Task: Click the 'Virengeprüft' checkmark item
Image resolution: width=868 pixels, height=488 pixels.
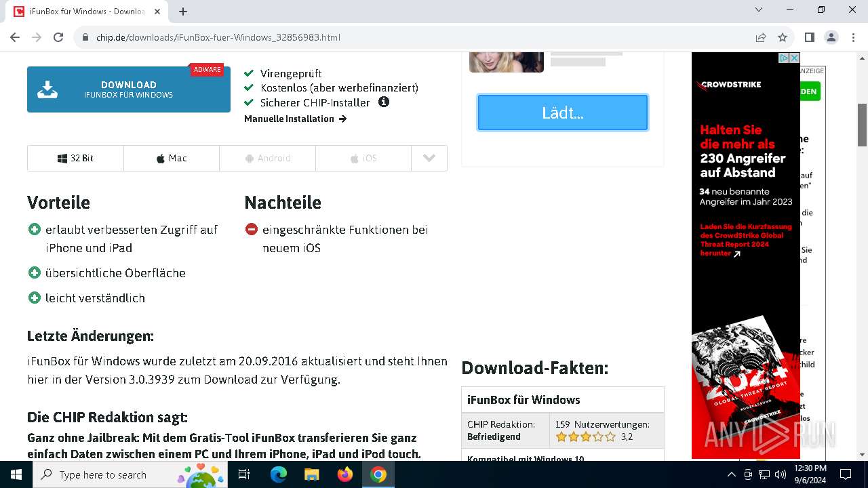Action: pos(283,73)
